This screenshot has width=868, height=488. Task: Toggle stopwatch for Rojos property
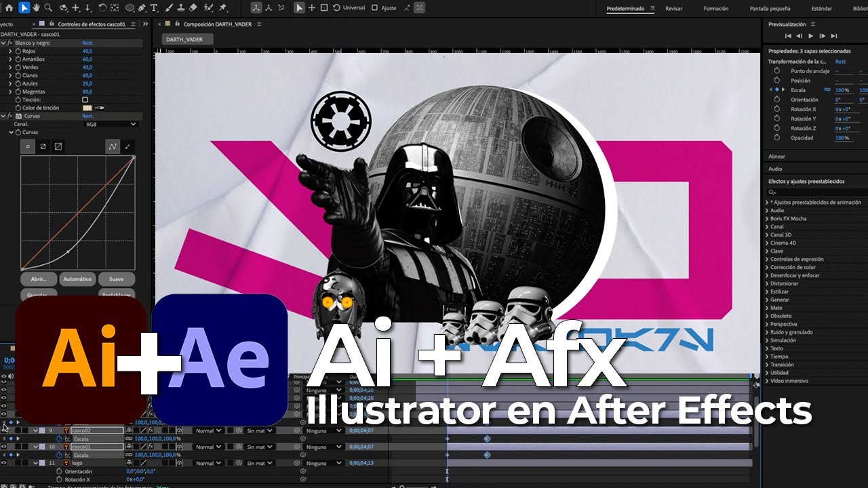coord(17,51)
